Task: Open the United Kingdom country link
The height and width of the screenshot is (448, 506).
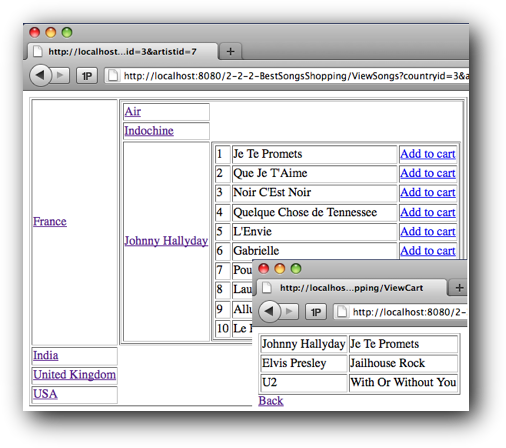Action: coord(74,375)
